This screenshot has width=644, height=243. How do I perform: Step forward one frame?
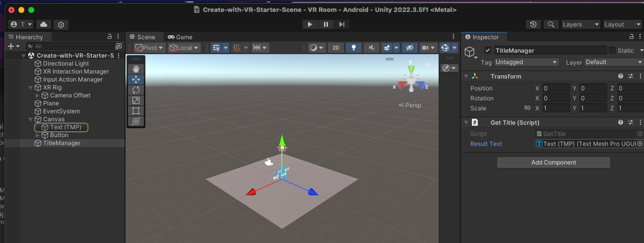point(342,24)
